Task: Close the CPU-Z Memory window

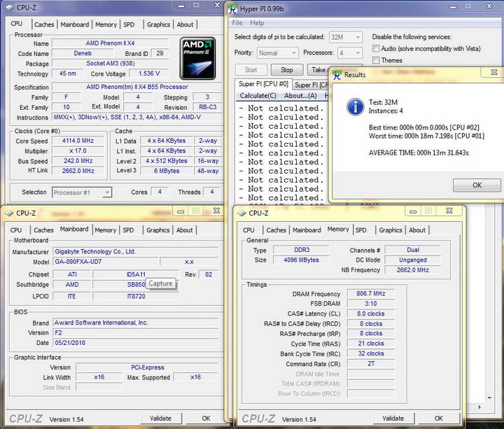Action: [449, 211]
